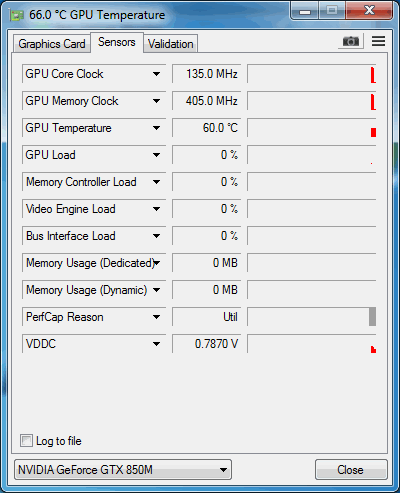Image resolution: width=400 pixels, height=493 pixels.
Task: Click the PerfCap Reason gray graph bar
Action: 372,317
